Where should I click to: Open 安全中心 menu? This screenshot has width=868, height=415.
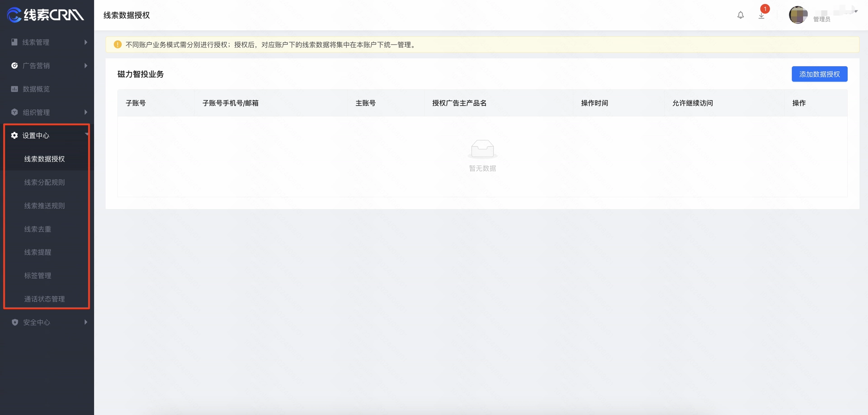(x=37, y=322)
